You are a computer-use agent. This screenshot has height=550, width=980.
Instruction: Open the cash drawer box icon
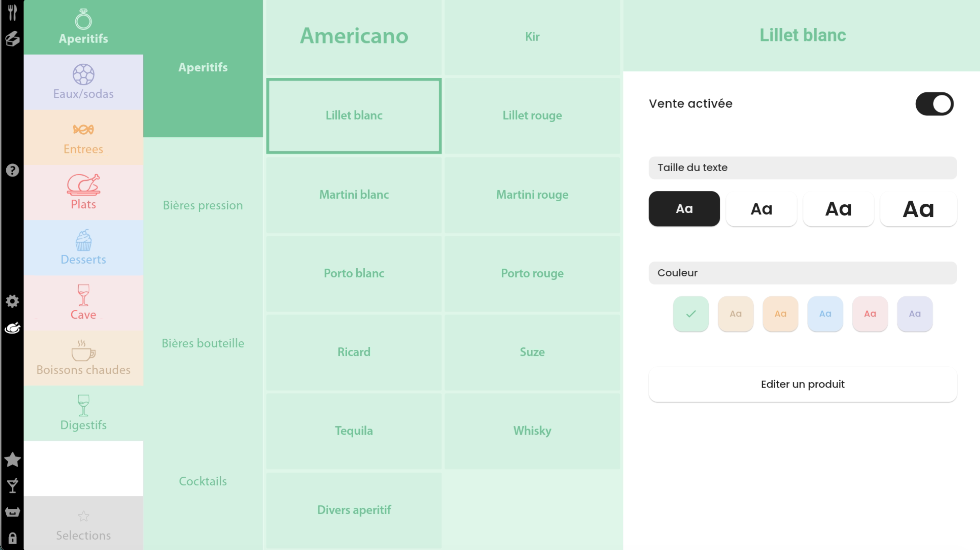[x=12, y=512]
